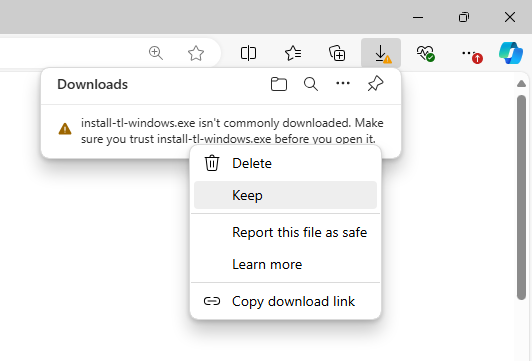The width and height of the screenshot is (532, 361).
Task: Pin the Downloads panel
Action: [375, 84]
